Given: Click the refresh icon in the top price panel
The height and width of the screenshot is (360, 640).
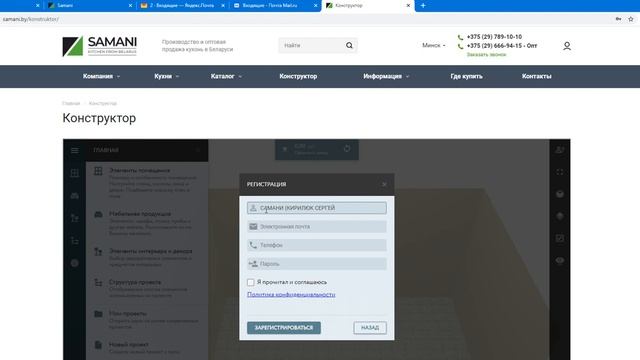Looking at the screenshot, I should 347,149.
